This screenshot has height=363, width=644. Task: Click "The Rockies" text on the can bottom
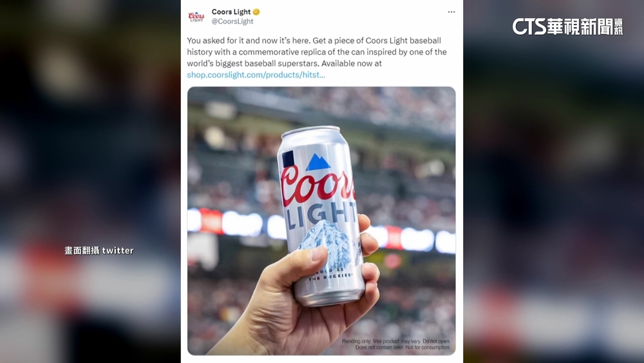[330, 277]
